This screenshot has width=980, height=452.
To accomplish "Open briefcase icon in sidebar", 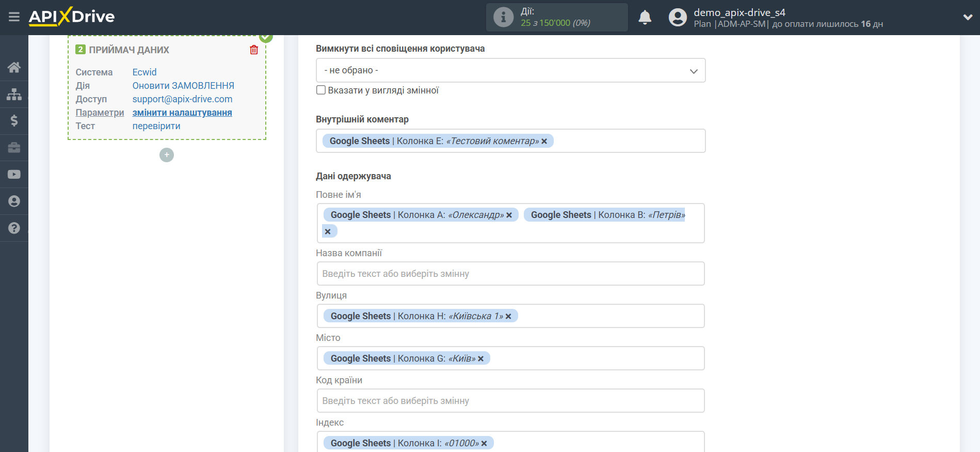I will click(x=14, y=148).
